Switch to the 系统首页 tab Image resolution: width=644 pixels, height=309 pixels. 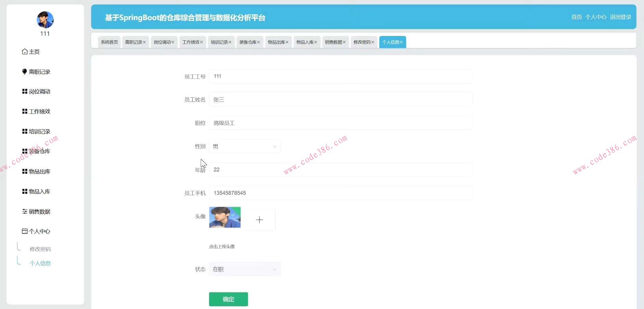coord(109,42)
